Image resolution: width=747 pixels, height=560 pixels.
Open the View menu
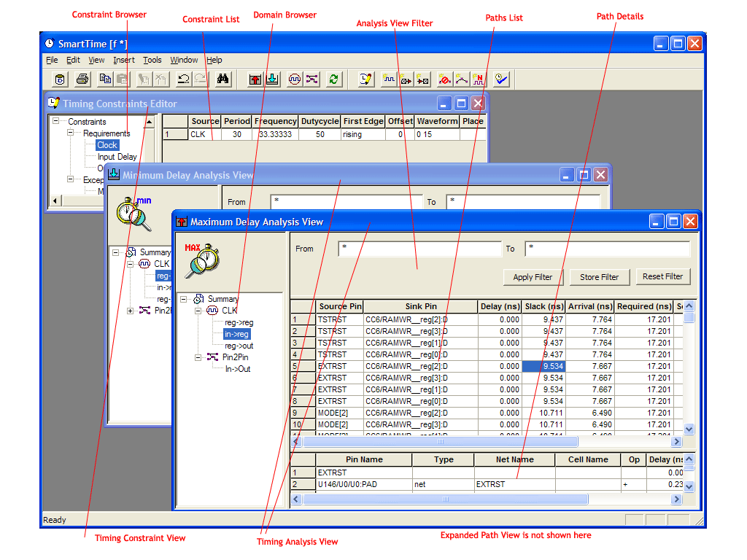[x=96, y=60]
